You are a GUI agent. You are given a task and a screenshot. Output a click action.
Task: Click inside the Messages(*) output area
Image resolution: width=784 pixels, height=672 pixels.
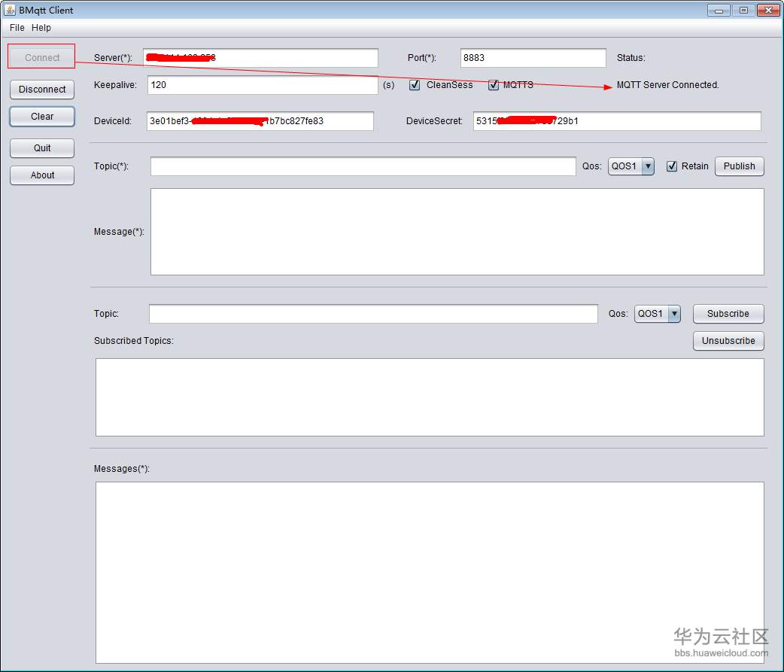(430, 573)
